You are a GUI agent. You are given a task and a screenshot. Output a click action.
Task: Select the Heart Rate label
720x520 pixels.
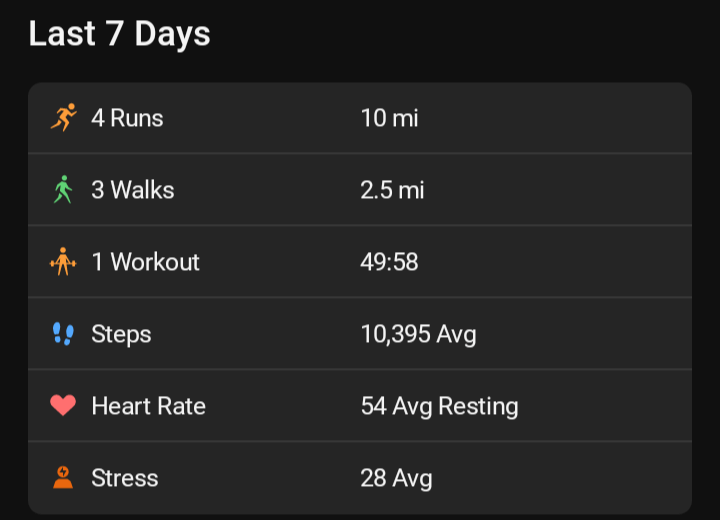[148, 406]
